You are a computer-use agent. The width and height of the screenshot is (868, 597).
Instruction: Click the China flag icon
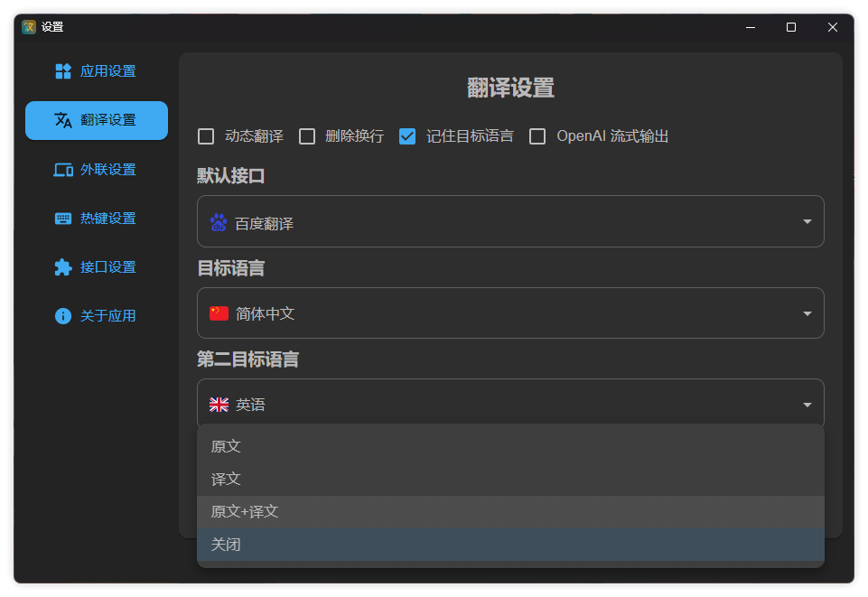pos(219,313)
